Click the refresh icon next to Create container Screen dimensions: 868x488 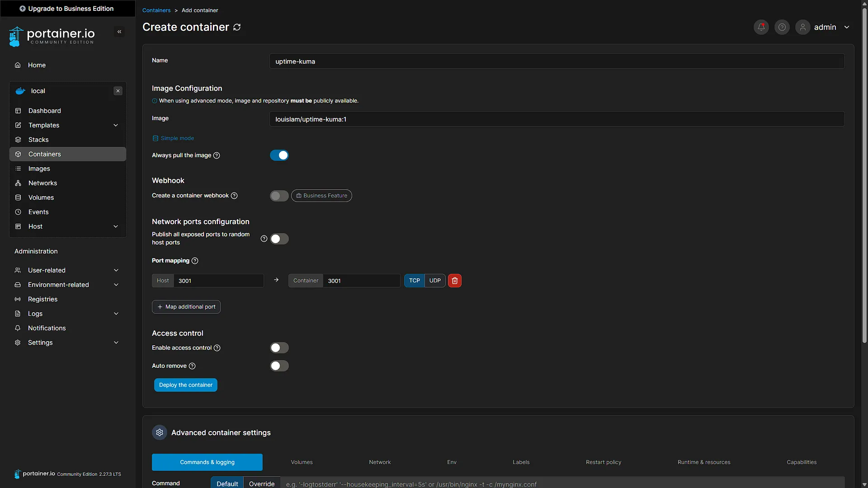237,27
